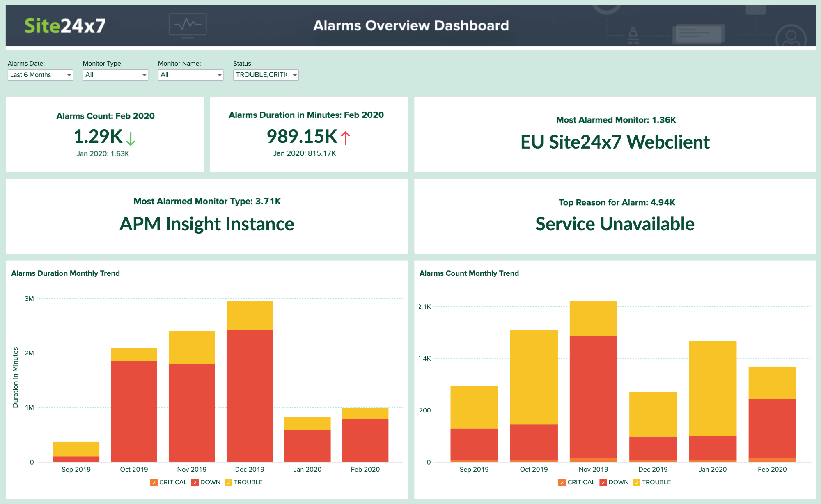
Task: Click Nov 2019 red DOWN bar in Count Trend
Action: tap(594, 397)
